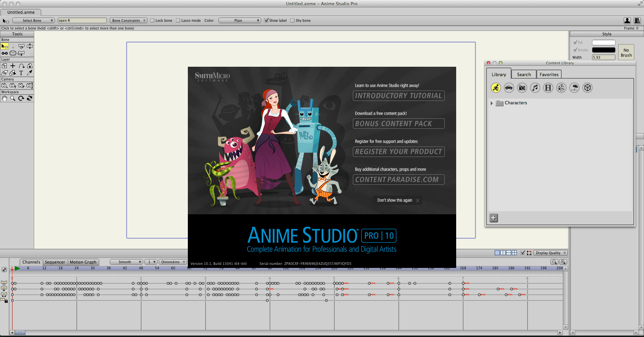Zoom in the timeline with magnifier
644x337 pixels.
pyautogui.click(x=563, y=262)
